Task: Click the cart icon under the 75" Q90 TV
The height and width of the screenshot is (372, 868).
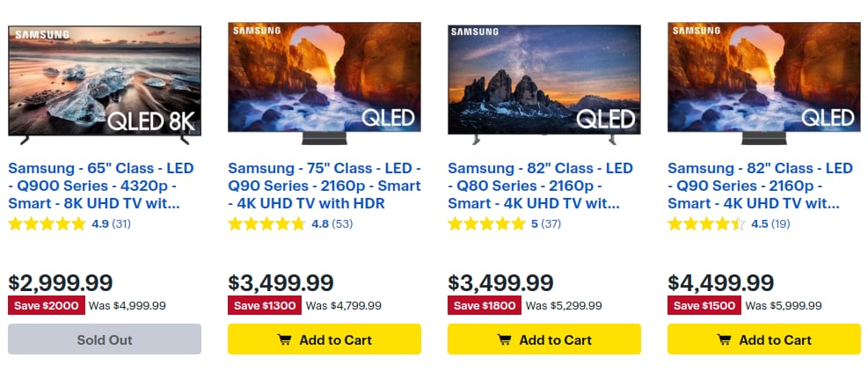Action: click(284, 339)
